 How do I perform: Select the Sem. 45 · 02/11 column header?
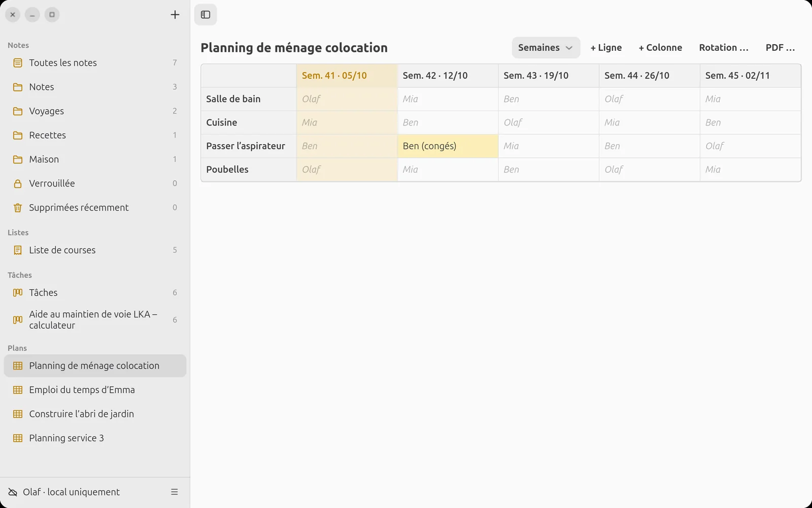(x=750, y=76)
